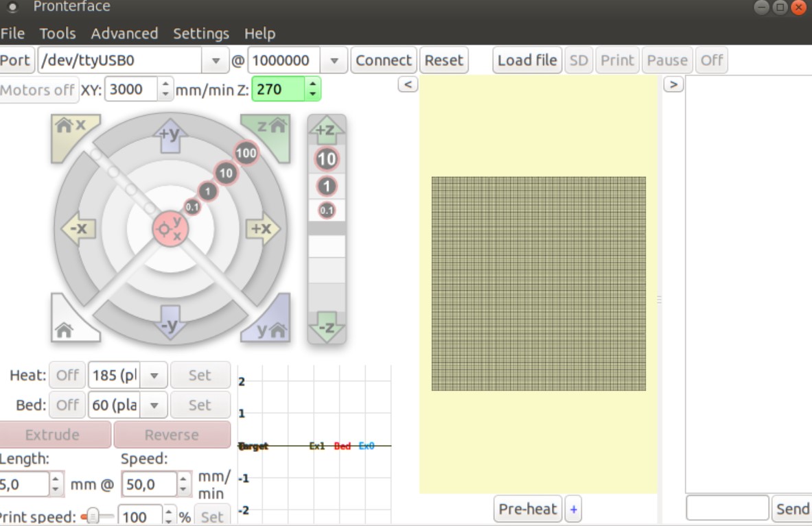The width and height of the screenshot is (812, 526).
Task: Click the center XY origin button
Action: 170,228
